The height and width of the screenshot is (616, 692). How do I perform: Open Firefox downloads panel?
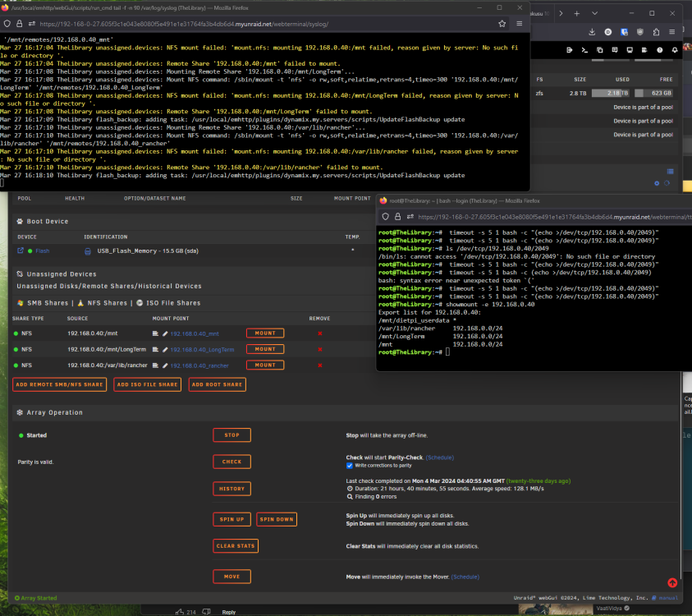[x=592, y=32]
